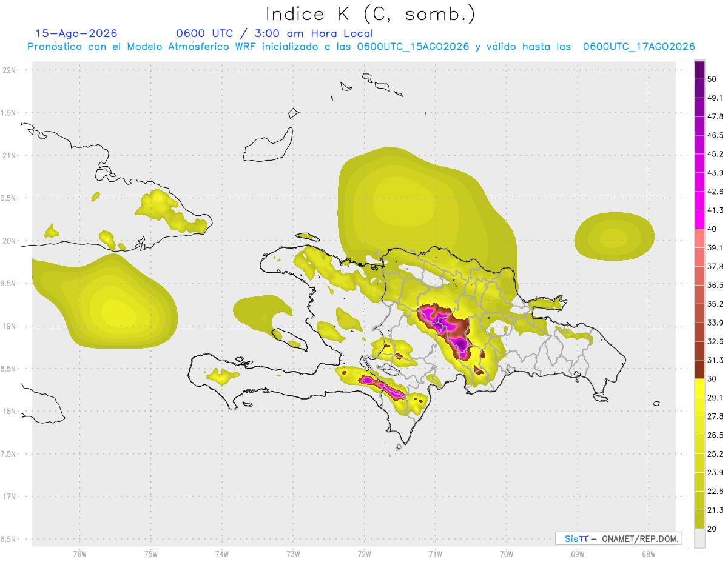Click the colorbar value '43.9'
Viewport: 728px width, 562px height.
coord(715,173)
